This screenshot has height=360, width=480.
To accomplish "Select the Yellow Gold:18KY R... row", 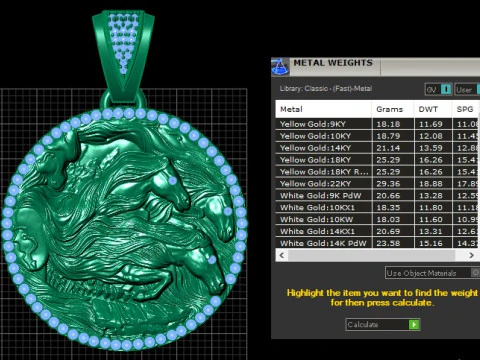I will [x=377, y=172].
